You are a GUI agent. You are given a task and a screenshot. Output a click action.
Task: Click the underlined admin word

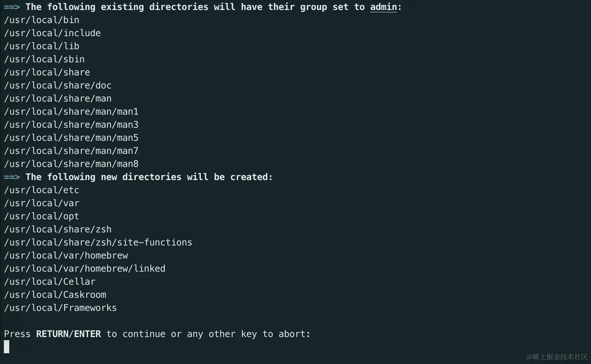383,7
